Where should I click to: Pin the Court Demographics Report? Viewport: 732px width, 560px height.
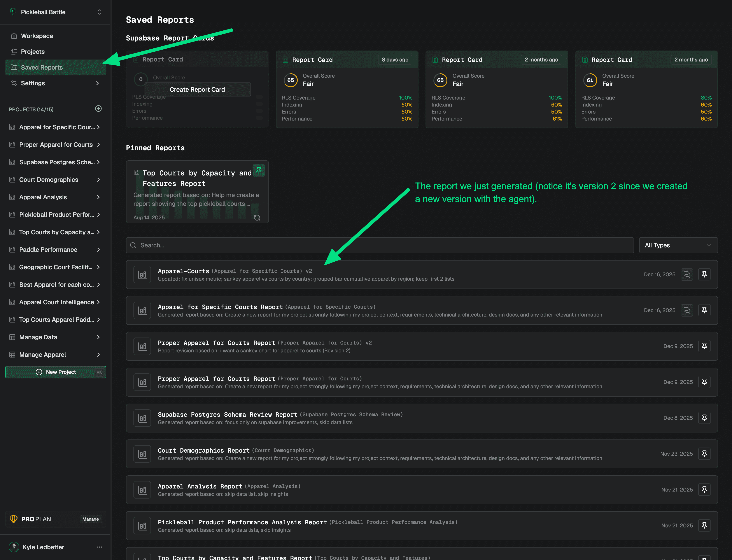coord(704,454)
